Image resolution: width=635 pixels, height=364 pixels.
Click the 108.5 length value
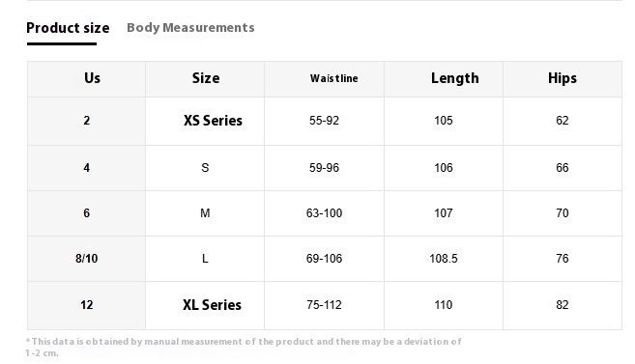pos(444,259)
